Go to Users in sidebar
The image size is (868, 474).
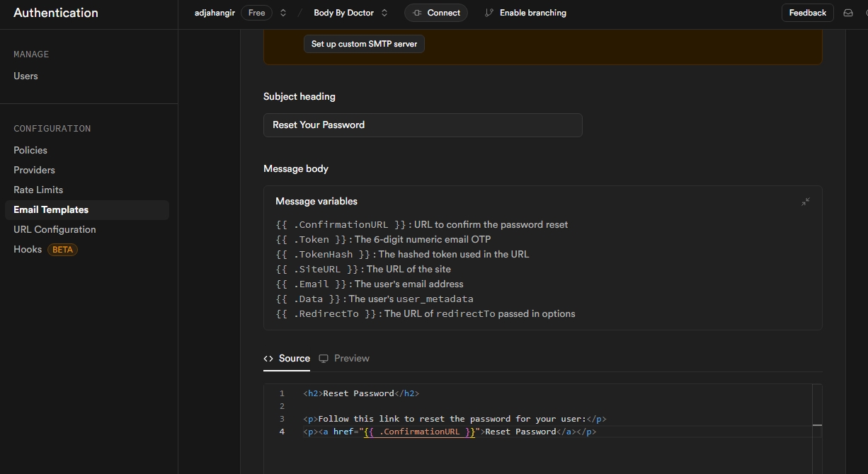[x=25, y=76]
